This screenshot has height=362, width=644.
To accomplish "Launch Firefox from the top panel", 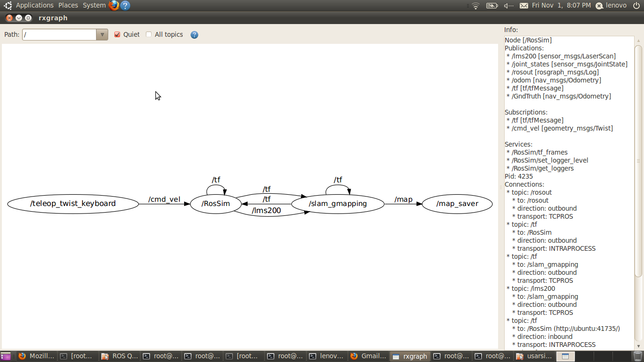I will pyautogui.click(x=113, y=5).
